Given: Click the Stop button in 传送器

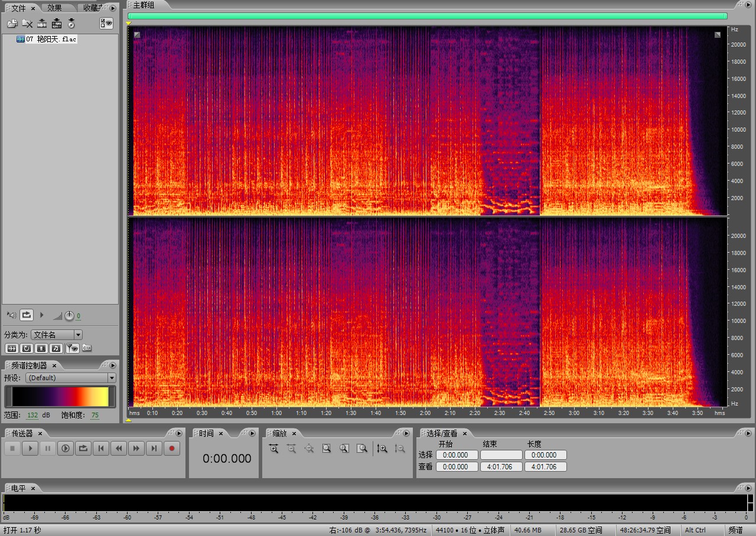Looking at the screenshot, I should (12, 449).
